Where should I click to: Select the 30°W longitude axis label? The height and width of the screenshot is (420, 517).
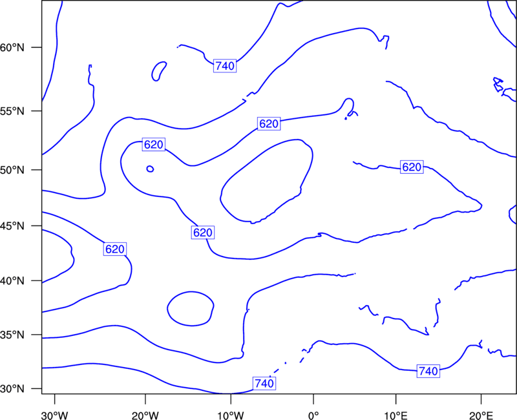click(55, 415)
